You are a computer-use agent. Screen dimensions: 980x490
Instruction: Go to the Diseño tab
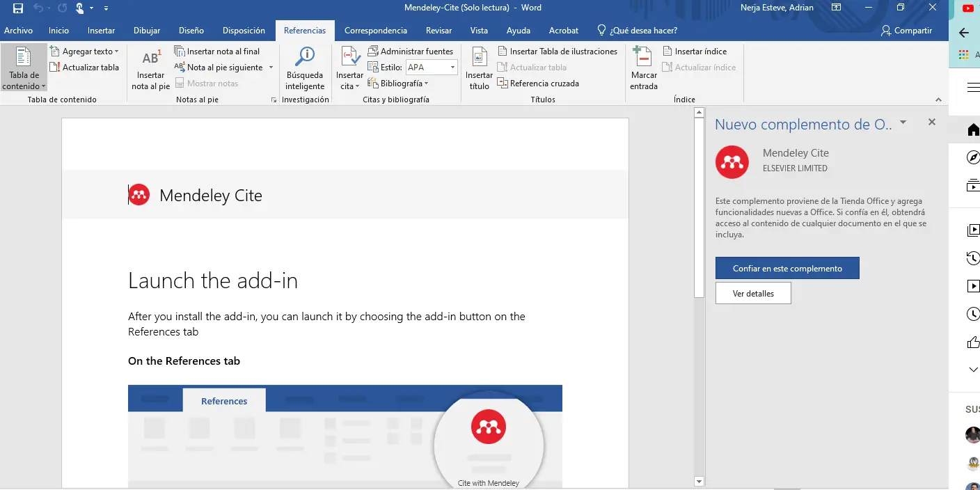point(191,31)
